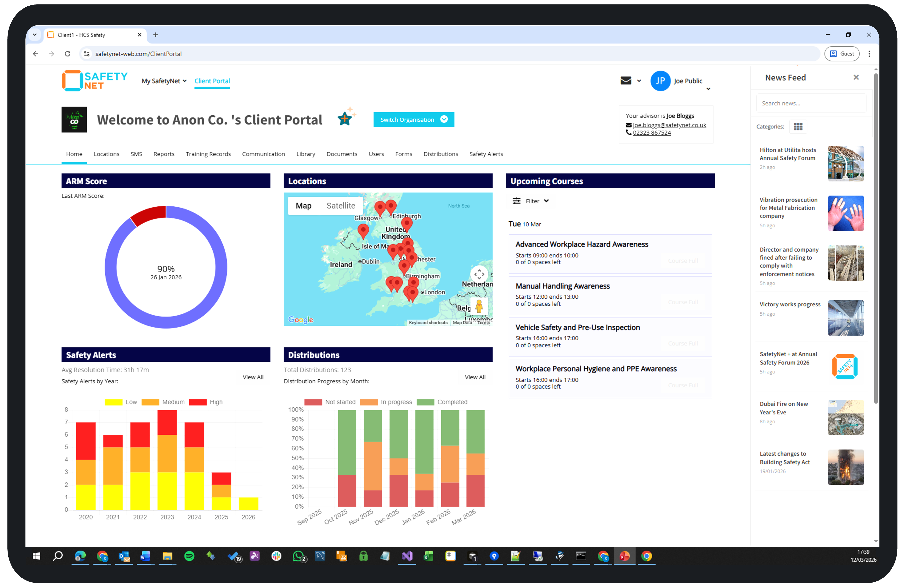Click the sparkle icon beside the welcome heading
The width and height of the screenshot is (904, 588).
pos(345,118)
